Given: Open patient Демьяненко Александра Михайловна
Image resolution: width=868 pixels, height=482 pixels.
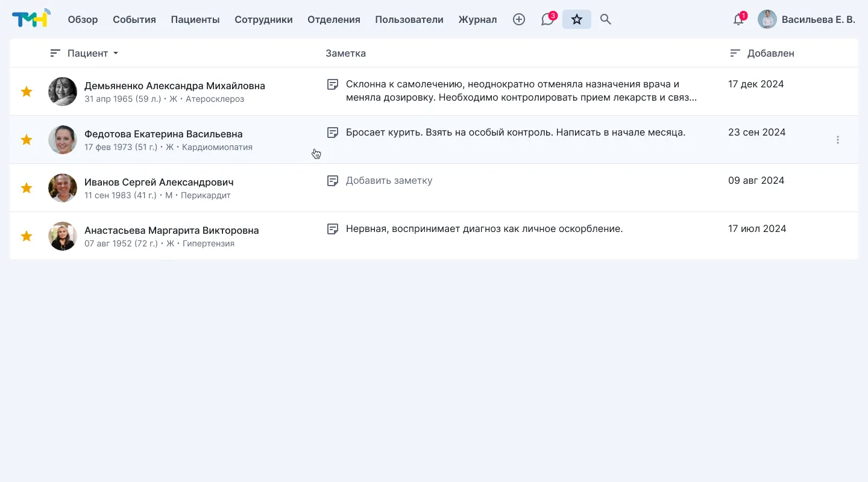Looking at the screenshot, I should [175, 86].
